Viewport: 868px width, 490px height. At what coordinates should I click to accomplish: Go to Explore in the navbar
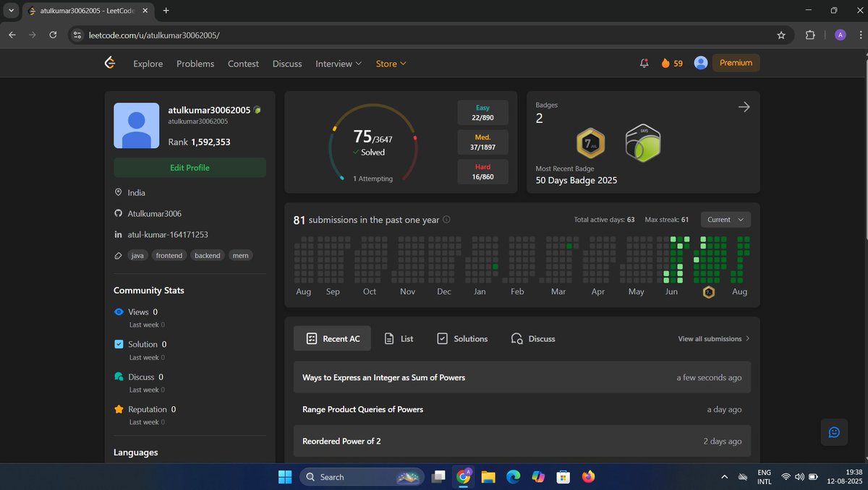(x=148, y=64)
